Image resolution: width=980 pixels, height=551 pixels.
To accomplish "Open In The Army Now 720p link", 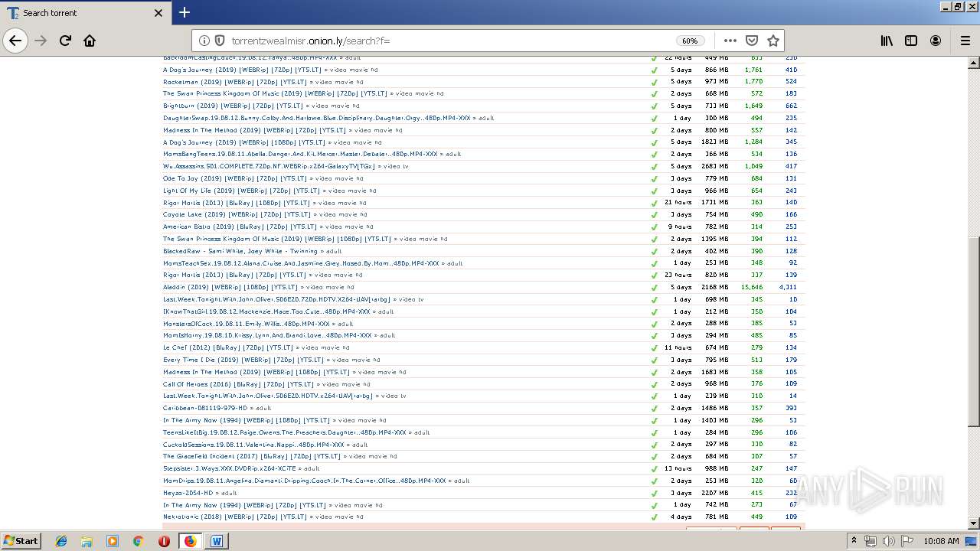I will coord(244,505).
